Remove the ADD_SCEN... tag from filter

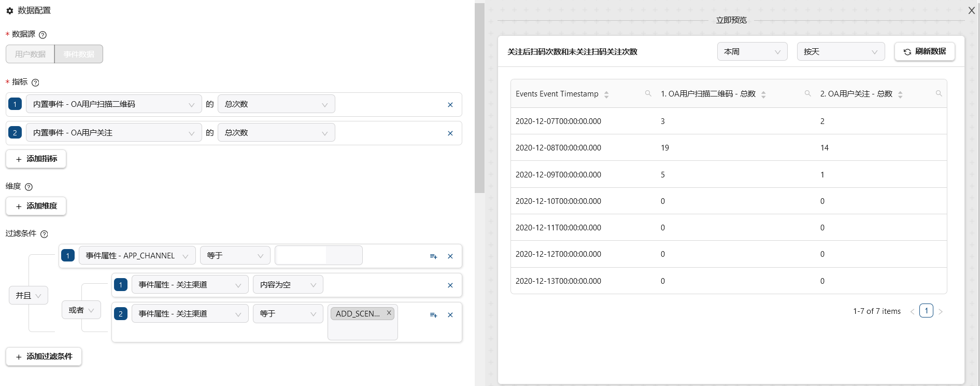tap(389, 313)
